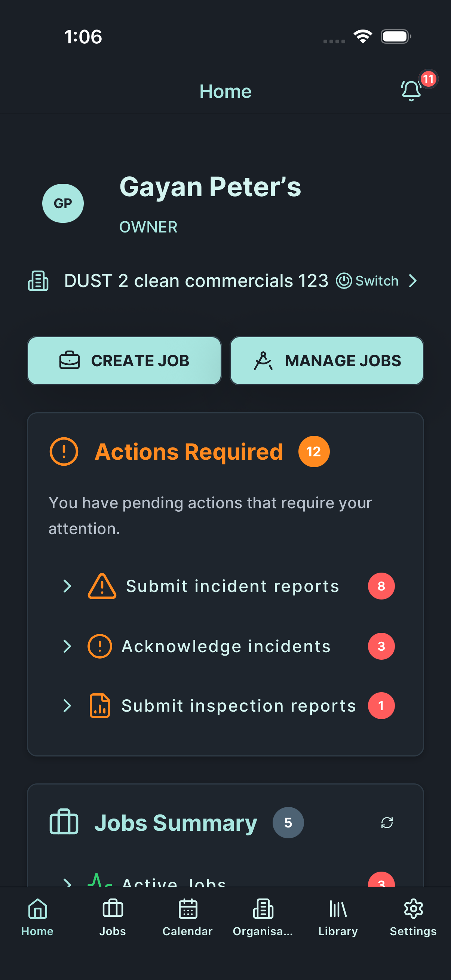Switch to the Jobs tab
The height and width of the screenshot is (980, 451).
(113, 918)
